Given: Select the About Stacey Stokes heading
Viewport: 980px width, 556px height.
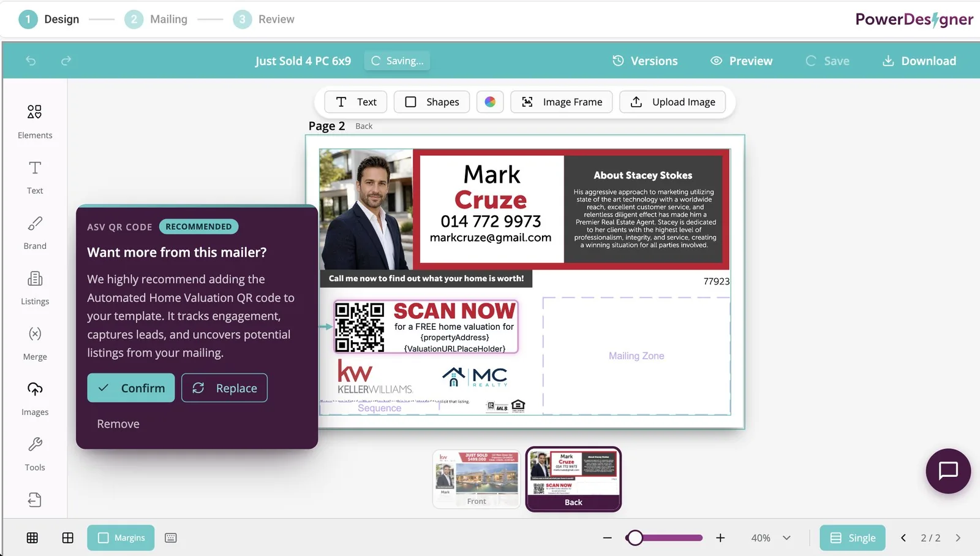Looking at the screenshot, I should (x=643, y=175).
